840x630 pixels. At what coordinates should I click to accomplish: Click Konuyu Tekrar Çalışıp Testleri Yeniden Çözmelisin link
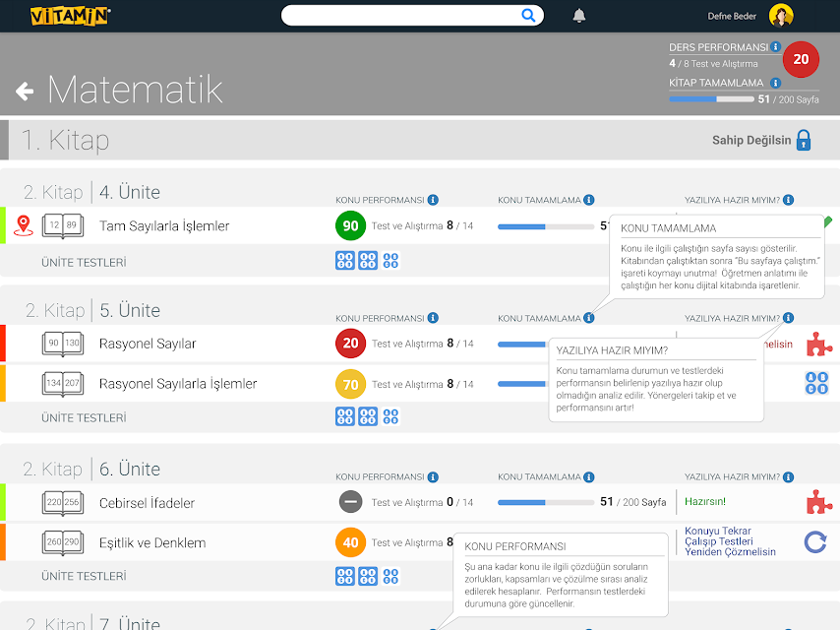pyautogui.click(x=730, y=541)
